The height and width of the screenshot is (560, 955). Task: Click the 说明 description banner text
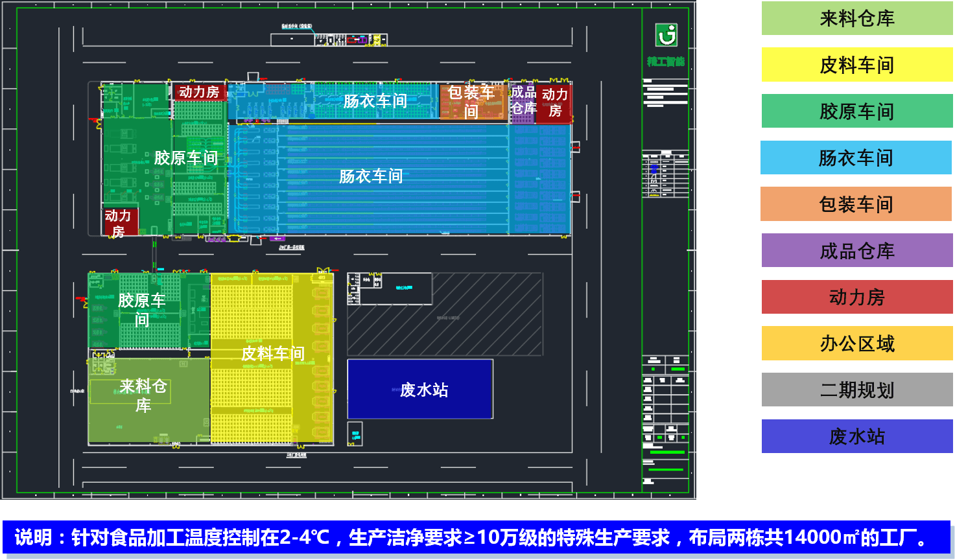[473, 537]
